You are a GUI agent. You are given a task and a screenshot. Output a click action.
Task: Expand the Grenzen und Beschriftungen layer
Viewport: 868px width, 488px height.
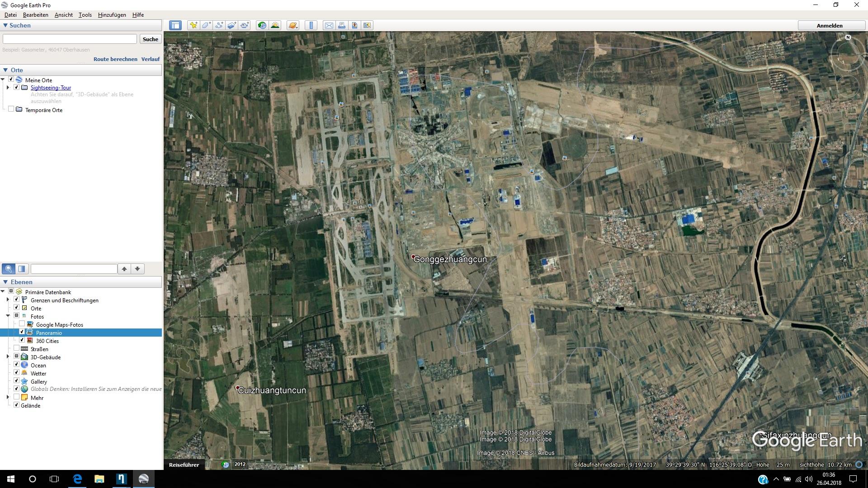point(8,300)
